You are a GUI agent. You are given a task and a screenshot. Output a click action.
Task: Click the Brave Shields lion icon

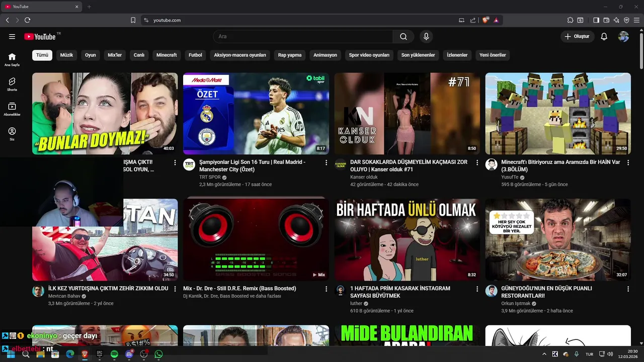tap(486, 20)
